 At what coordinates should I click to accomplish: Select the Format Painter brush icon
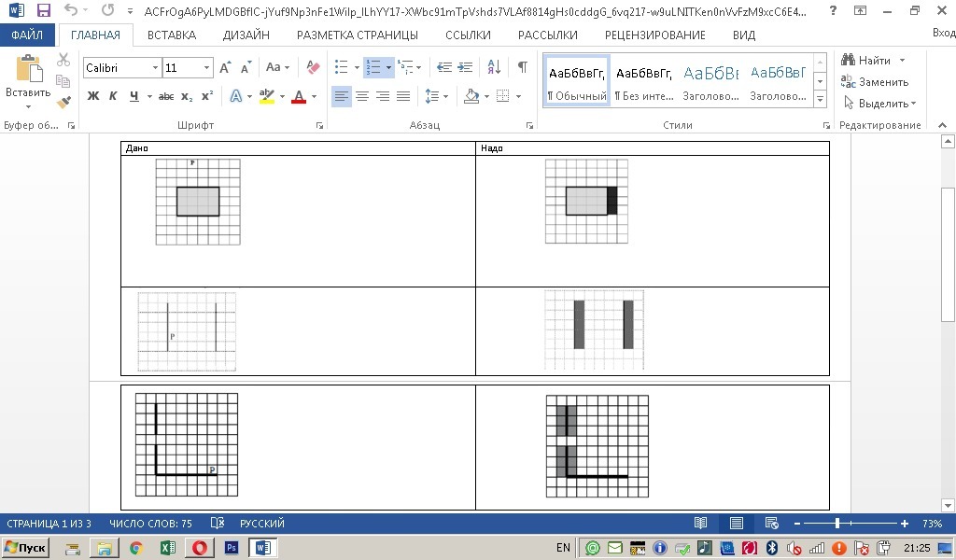(63, 103)
